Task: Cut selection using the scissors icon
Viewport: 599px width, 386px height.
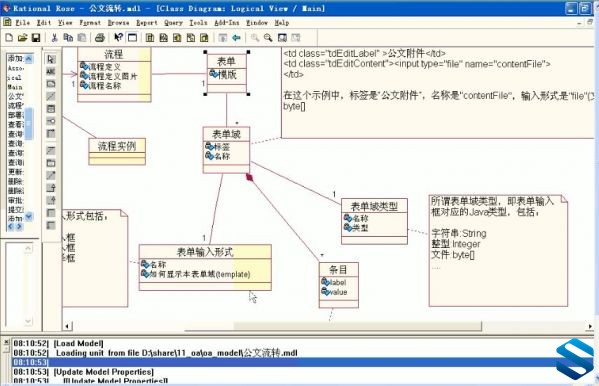Action: pos(54,37)
